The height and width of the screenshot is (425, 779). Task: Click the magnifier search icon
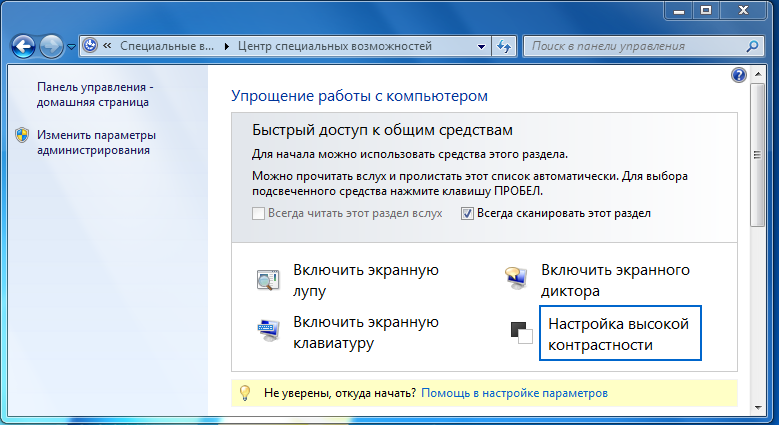tap(752, 46)
